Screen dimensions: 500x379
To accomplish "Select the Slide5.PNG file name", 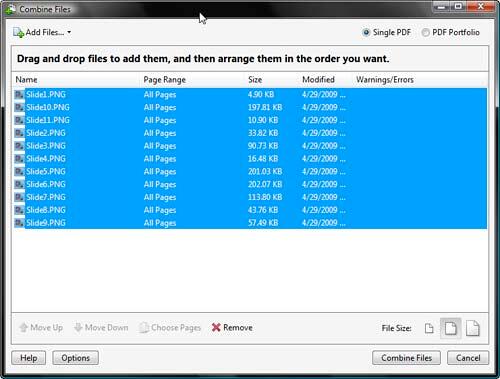I will click(46, 171).
